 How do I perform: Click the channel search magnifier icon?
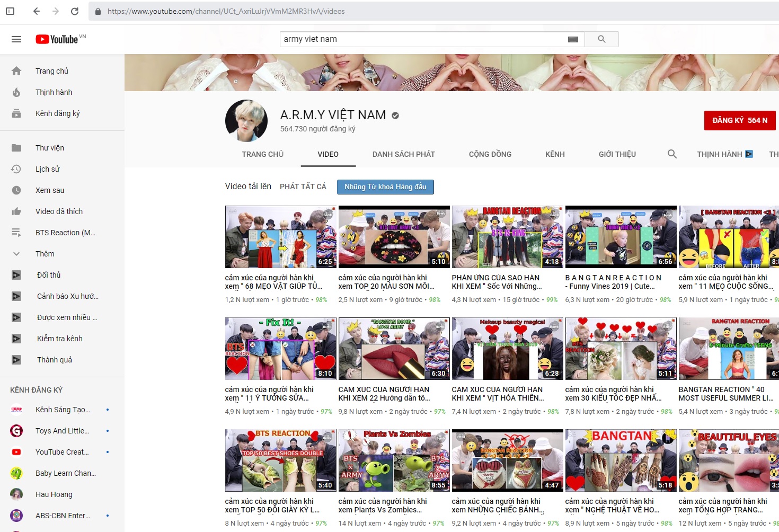(x=672, y=154)
